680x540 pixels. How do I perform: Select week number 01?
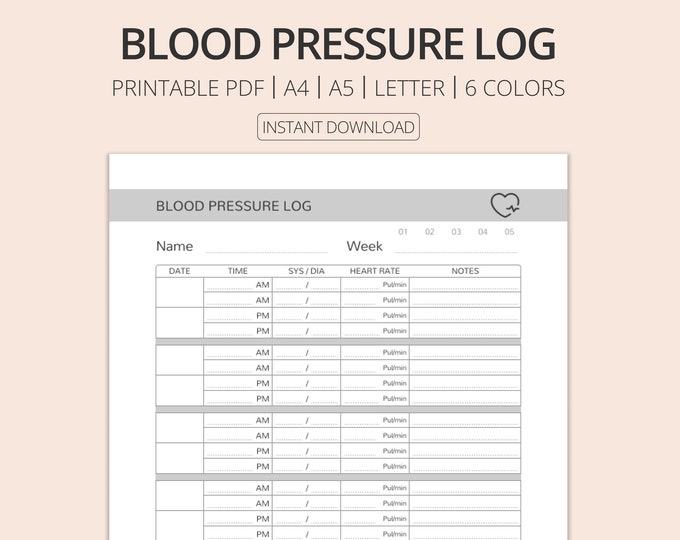pyautogui.click(x=403, y=232)
